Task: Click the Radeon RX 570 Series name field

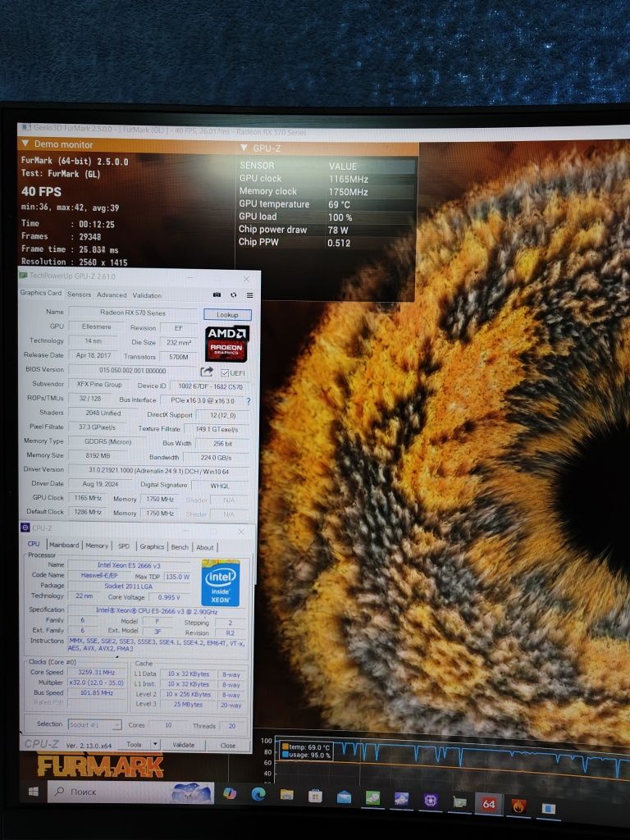Action: (133, 313)
